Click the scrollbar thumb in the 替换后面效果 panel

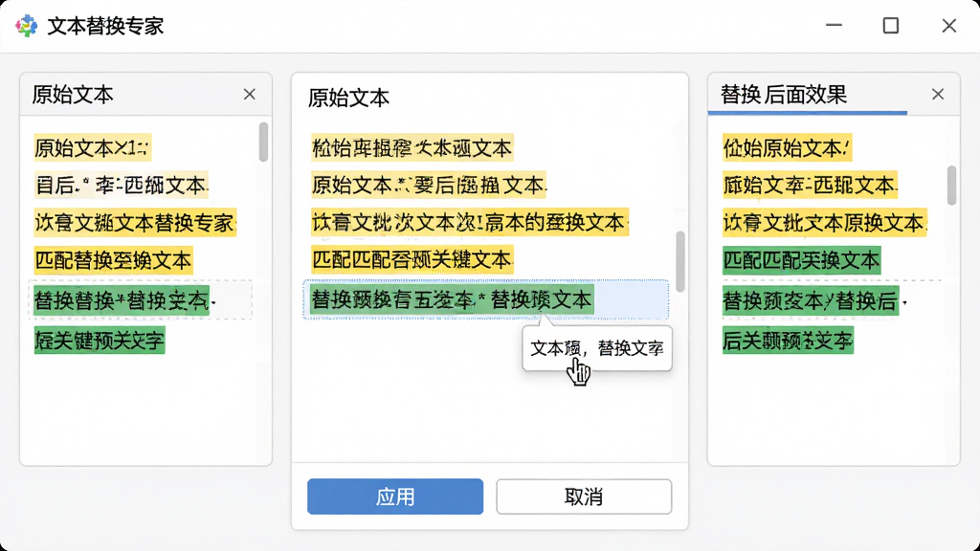[951, 185]
